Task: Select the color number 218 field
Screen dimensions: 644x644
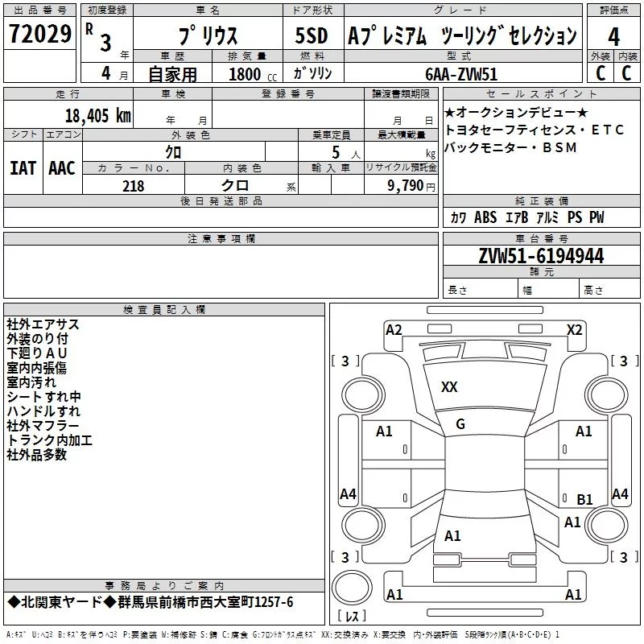Action: 134,186
